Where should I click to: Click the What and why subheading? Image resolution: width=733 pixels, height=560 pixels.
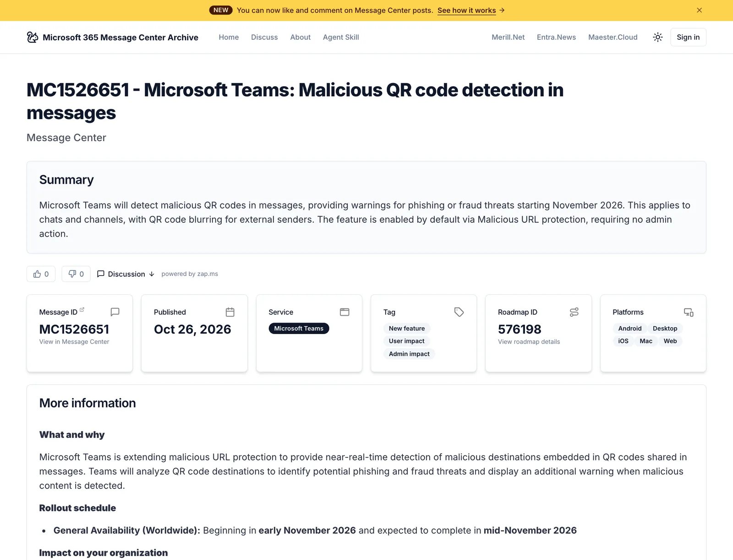[x=72, y=434]
